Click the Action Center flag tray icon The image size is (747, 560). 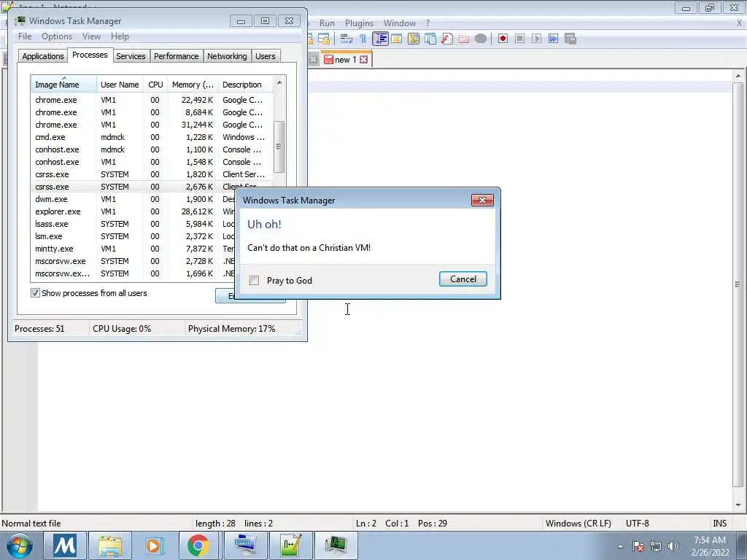(x=638, y=546)
